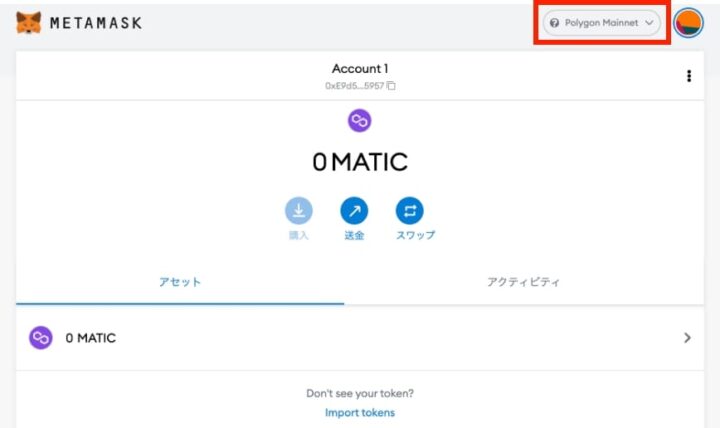The height and width of the screenshot is (428, 720).
Task: Click the Send (送金) arrow icon
Action: pos(354,211)
